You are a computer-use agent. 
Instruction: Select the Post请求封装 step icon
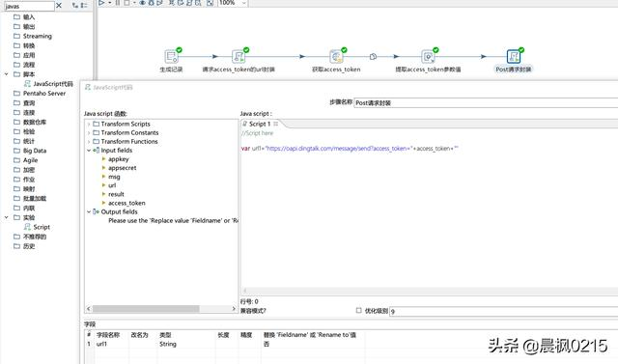(514, 56)
